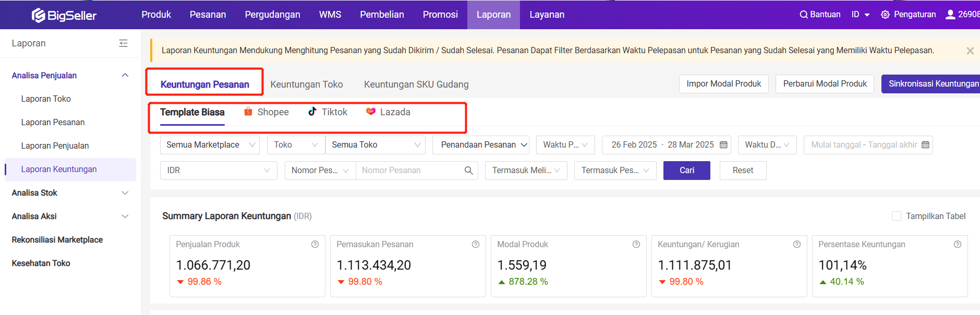This screenshot has width=980, height=315.
Task: Switch to the Keuntungan Toko tab
Action: (307, 84)
